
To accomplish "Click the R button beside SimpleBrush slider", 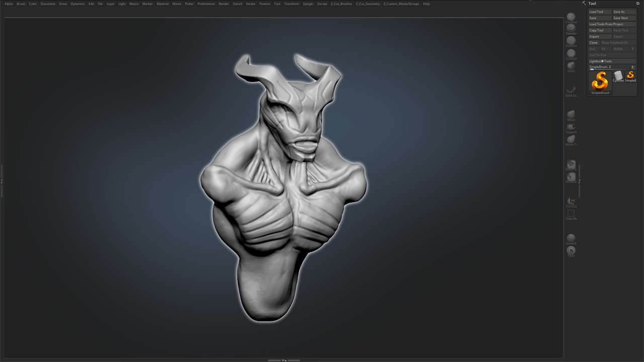I will (633, 67).
